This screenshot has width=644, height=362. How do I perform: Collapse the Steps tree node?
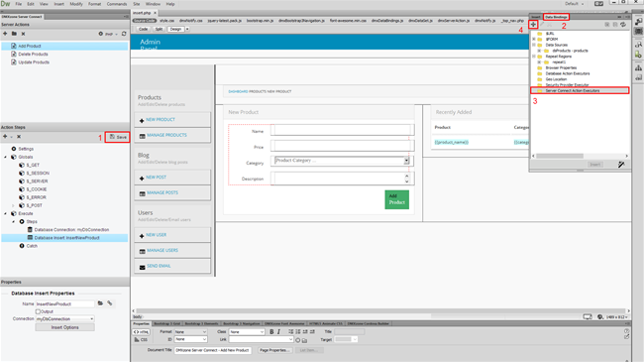[x=14, y=222]
